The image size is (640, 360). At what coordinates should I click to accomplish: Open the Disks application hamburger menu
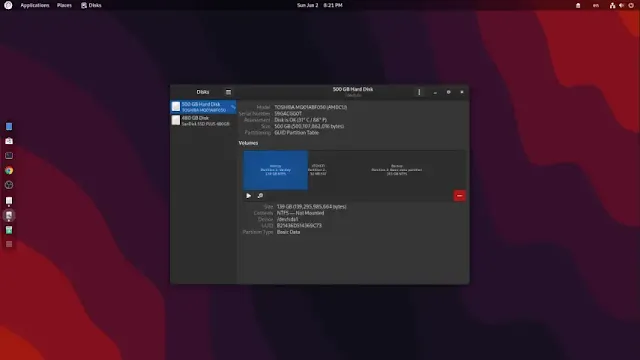(228, 92)
